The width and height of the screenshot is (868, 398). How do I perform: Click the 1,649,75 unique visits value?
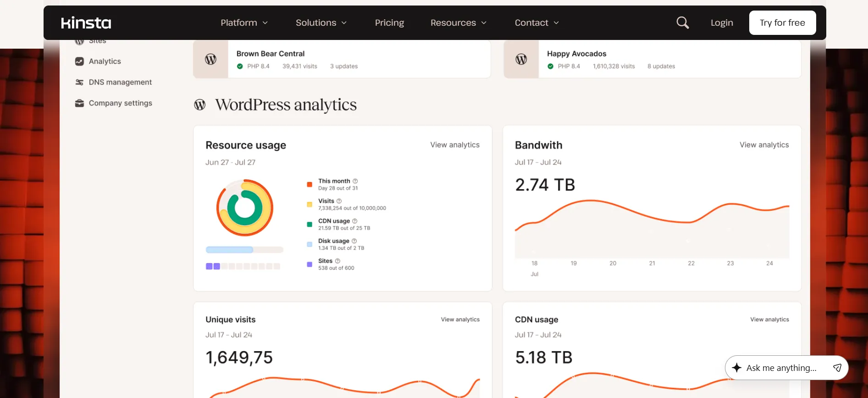pos(239,357)
